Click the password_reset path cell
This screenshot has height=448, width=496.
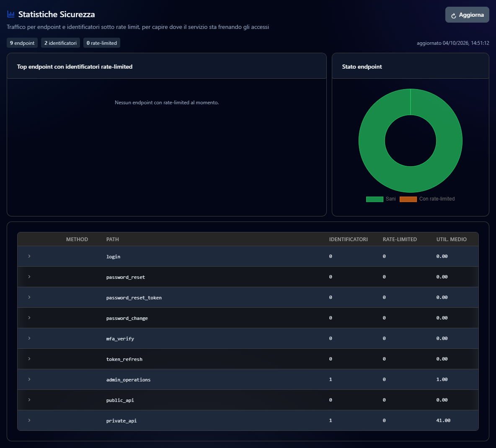126,277
